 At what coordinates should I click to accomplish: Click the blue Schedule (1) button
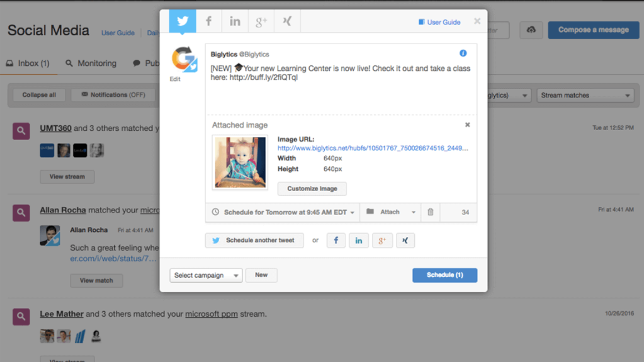point(445,275)
